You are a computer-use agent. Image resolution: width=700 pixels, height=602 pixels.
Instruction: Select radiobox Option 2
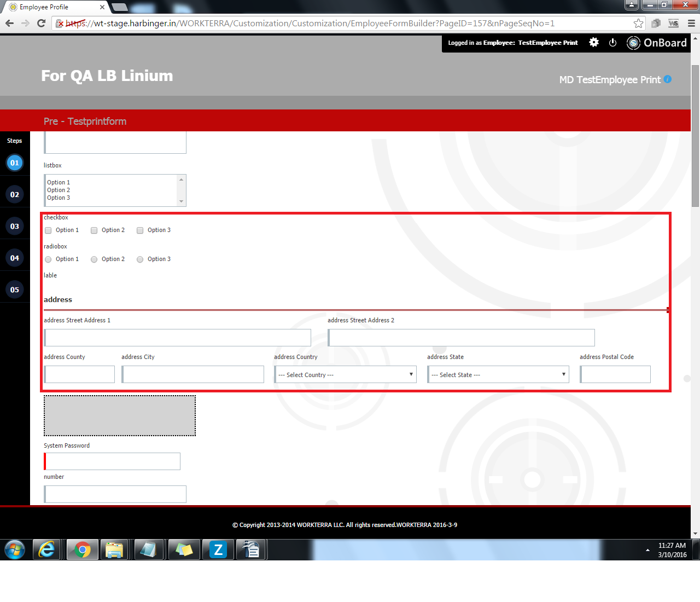[x=94, y=259]
